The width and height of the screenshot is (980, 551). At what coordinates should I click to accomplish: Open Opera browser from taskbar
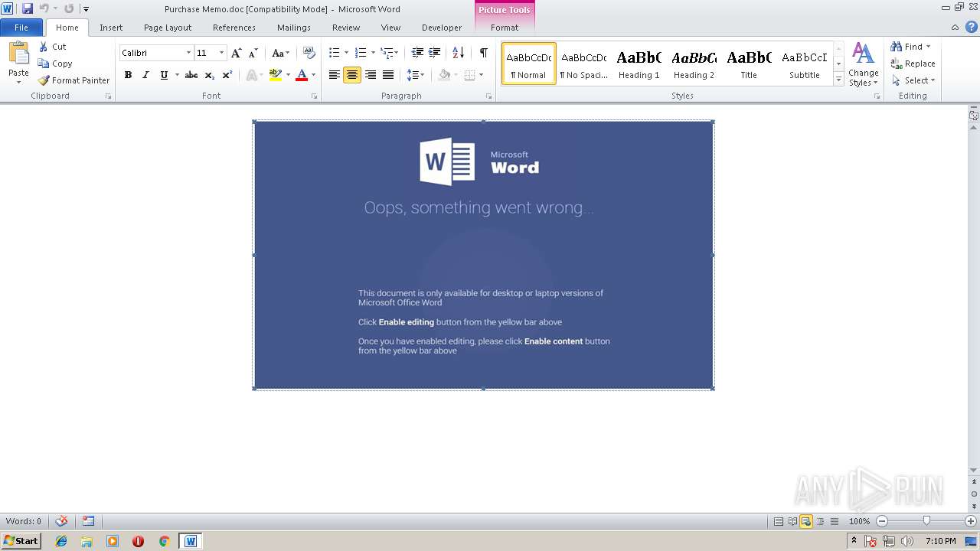(138, 541)
